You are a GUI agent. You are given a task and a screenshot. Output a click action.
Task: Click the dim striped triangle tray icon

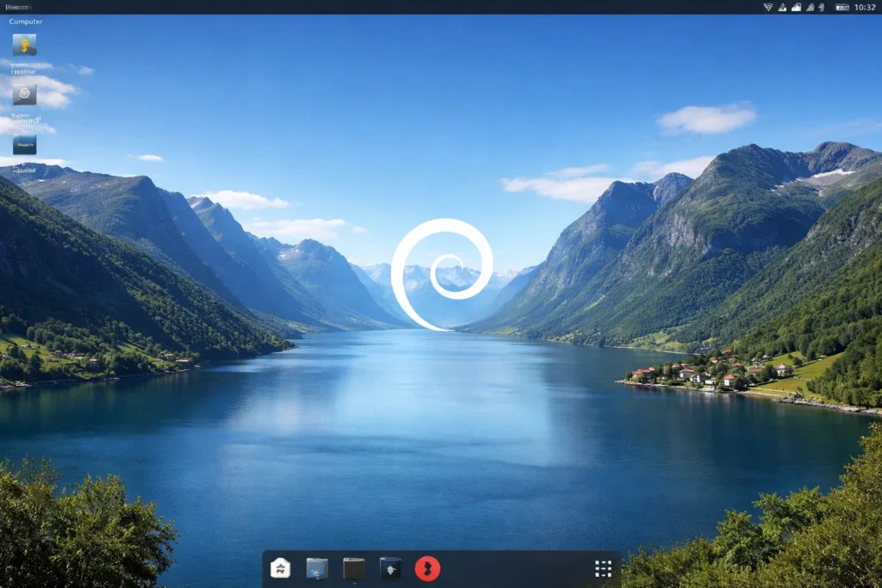point(811,7)
